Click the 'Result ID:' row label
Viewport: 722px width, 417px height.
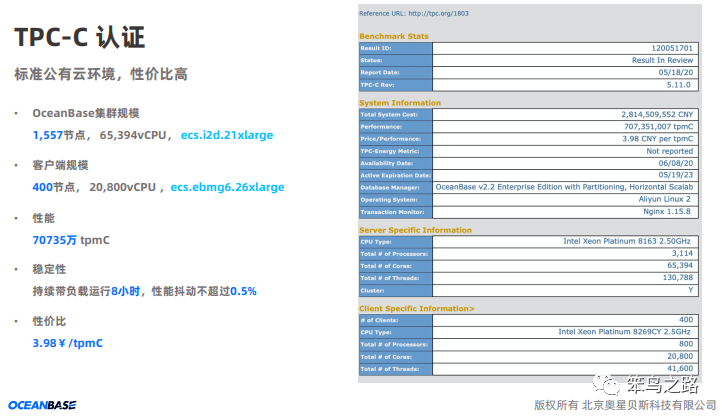click(x=376, y=48)
